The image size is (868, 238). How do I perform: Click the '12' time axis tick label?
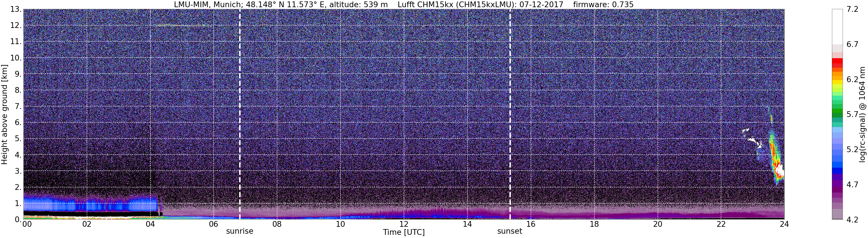[404, 224]
